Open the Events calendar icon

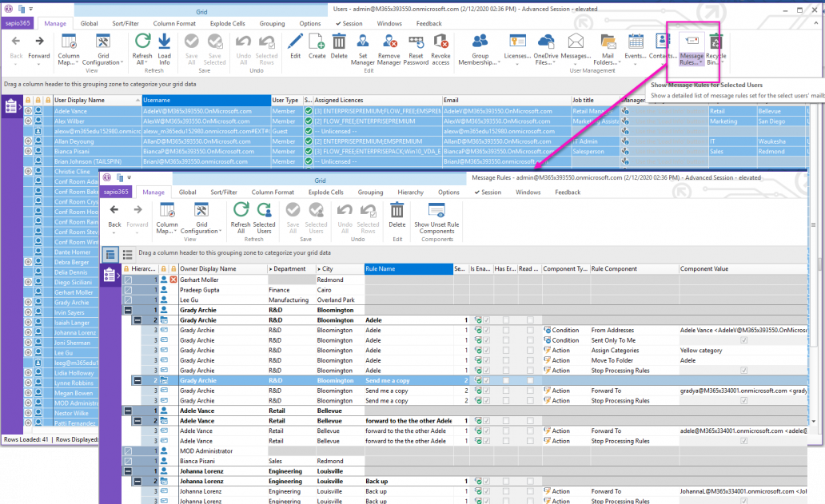pyautogui.click(x=636, y=42)
